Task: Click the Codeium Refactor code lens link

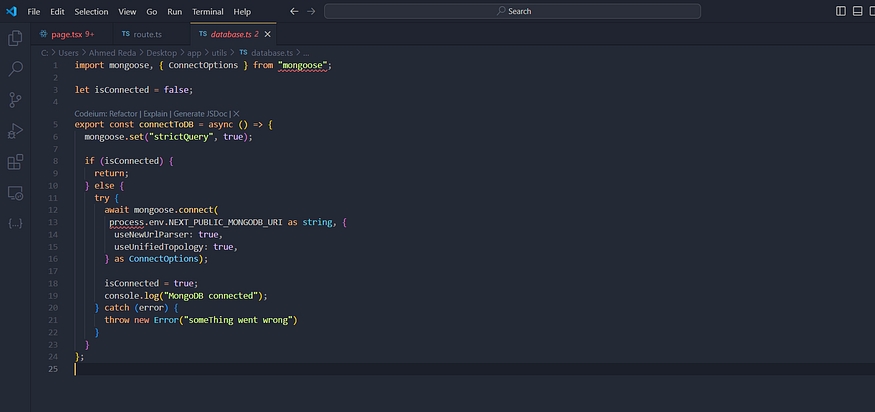Action: click(x=106, y=113)
